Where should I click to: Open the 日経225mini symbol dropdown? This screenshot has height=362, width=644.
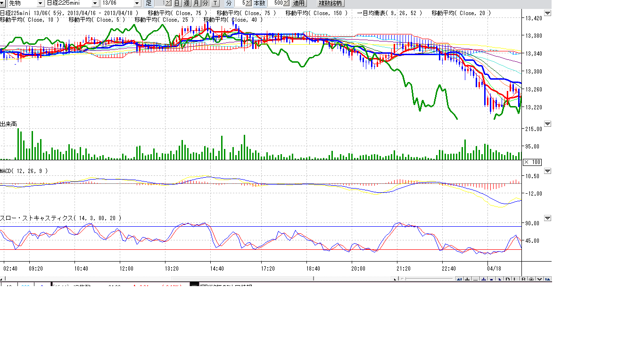click(x=95, y=3)
